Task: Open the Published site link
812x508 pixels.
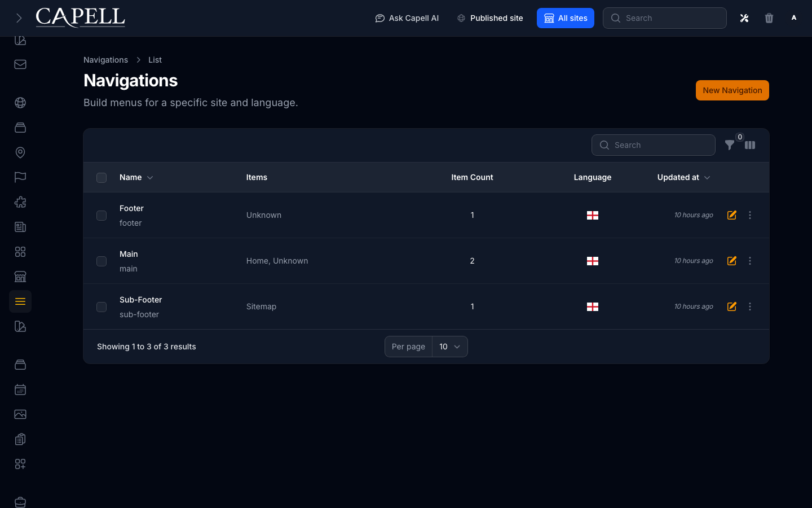Action: [x=490, y=18]
